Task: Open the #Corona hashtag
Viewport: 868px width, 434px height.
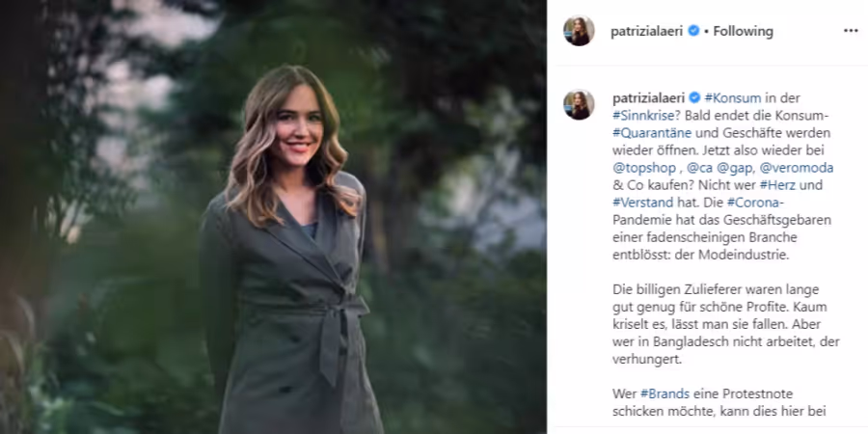Action: pyautogui.click(x=749, y=203)
